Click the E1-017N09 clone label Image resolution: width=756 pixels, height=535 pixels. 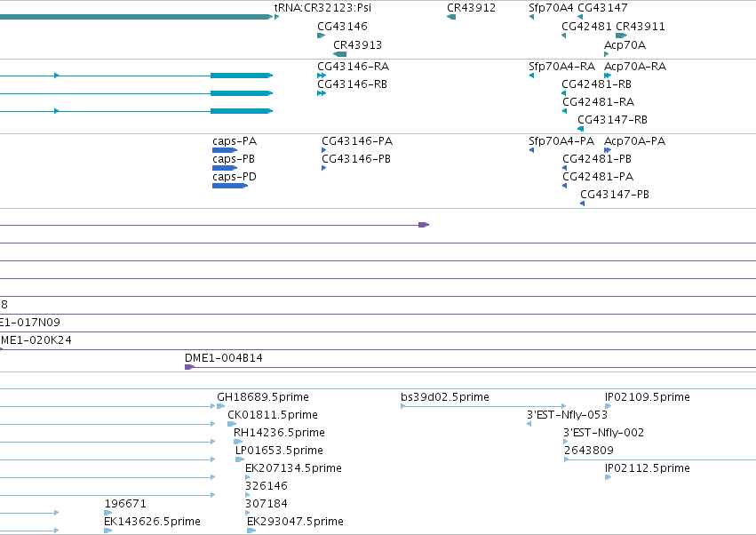[x=30, y=323]
